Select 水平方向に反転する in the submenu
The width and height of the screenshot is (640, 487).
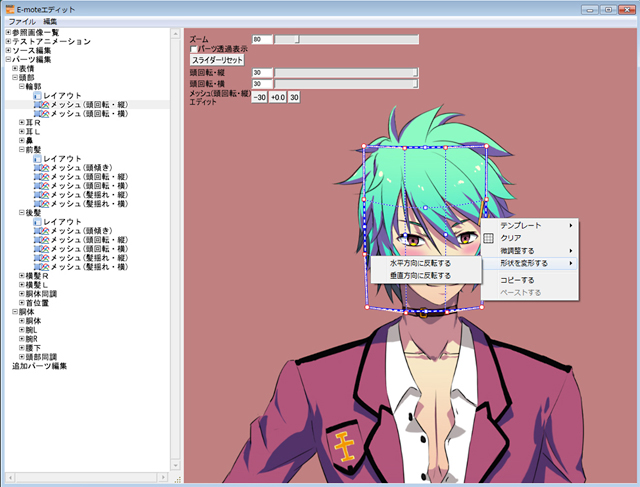click(x=426, y=263)
